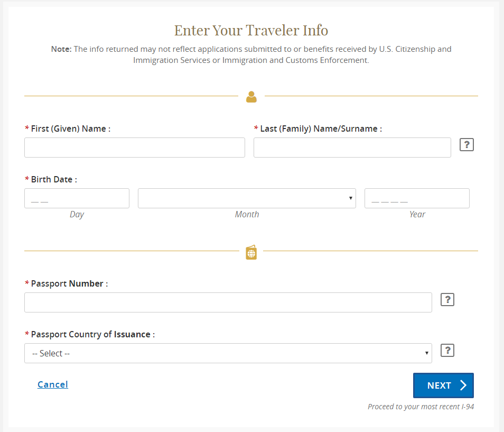504x432 pixels.
Task: Click the "Enter Your Traveler Info" heading
Action: (251, 30)
